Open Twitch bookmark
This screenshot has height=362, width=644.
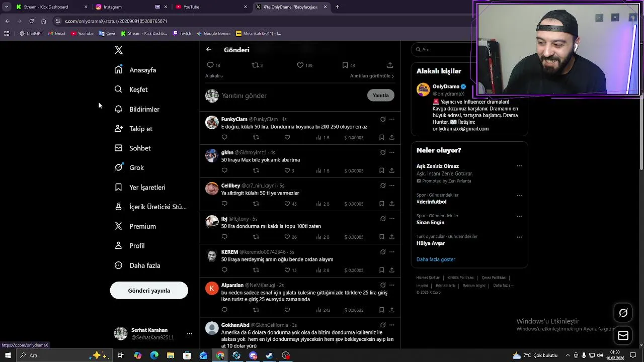coord(182,34)
